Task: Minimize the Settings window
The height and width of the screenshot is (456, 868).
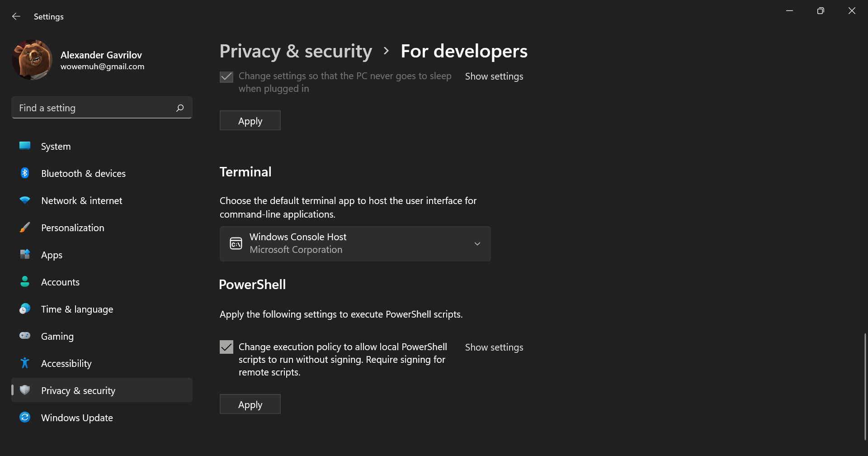Action: pos(789,11)
